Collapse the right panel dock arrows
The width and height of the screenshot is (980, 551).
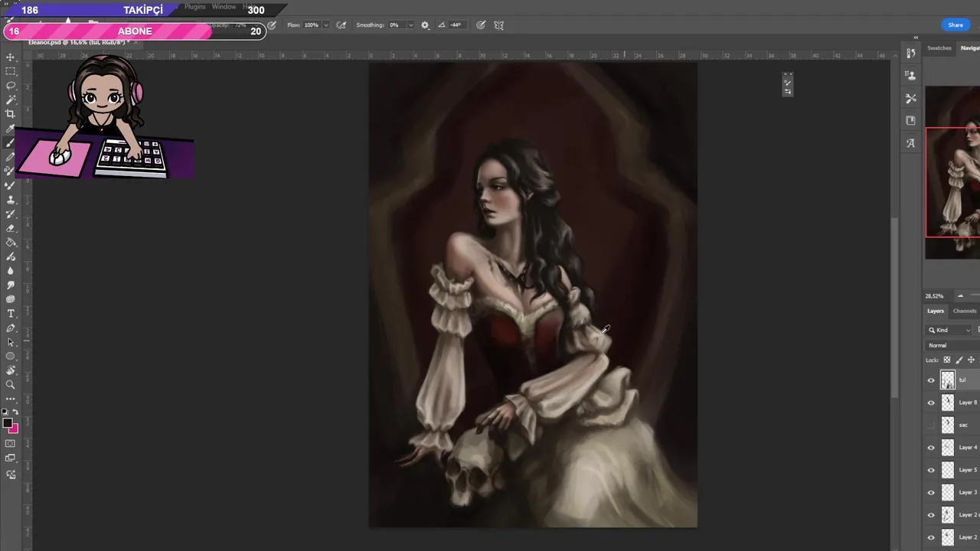[916, 37]
